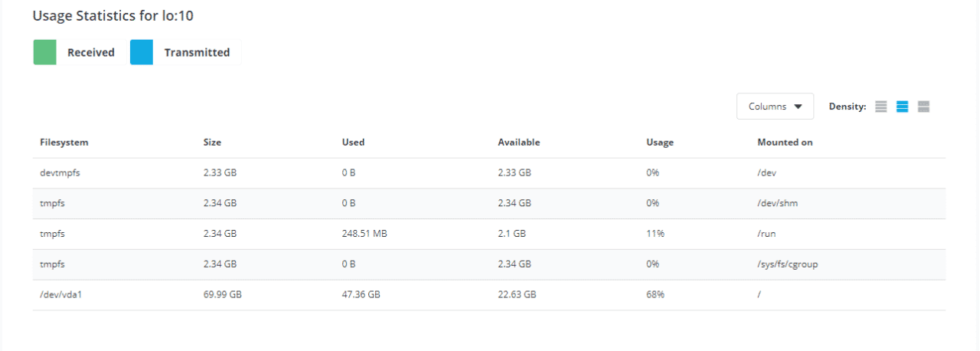
Task: Click the Columns dropdown arrow
Action: [799, 107]
